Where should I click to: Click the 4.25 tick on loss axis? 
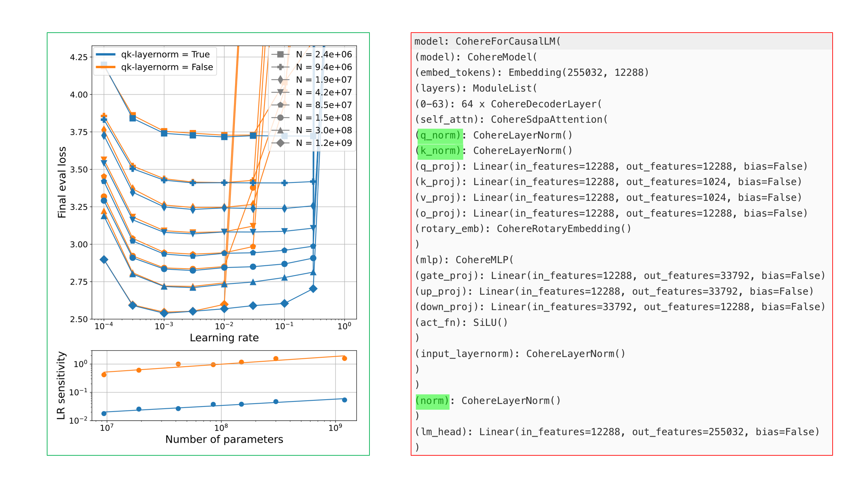[x=79, y=57]
